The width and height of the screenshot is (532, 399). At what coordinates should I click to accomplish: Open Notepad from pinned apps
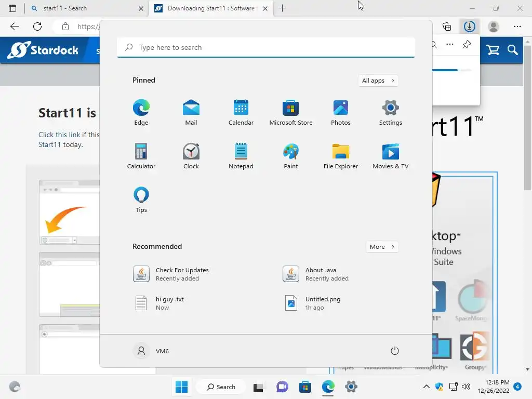(241, 156)
